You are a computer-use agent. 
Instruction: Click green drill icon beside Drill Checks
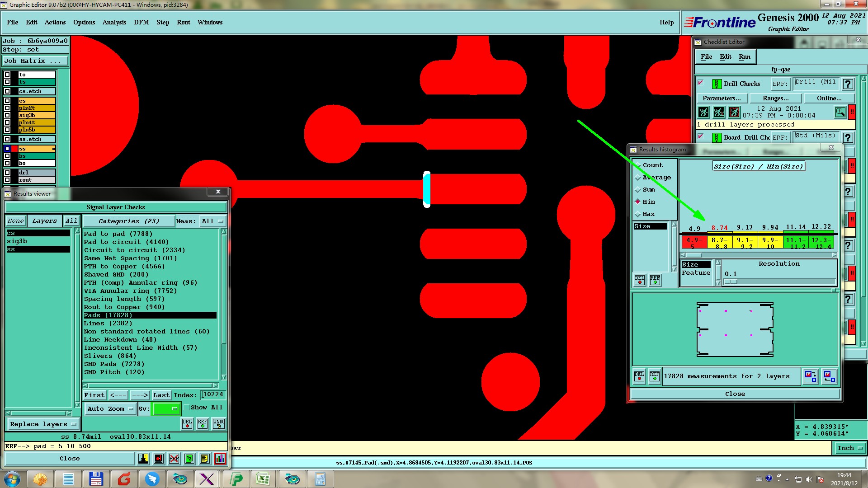tap(717, 84)
